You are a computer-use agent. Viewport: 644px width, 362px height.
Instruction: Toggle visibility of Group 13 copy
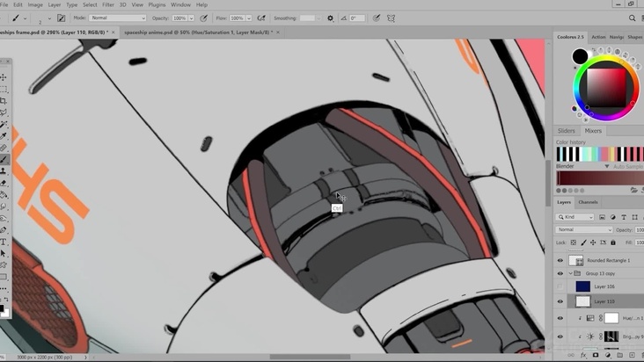pyautogui.click(x=560, y=273)
